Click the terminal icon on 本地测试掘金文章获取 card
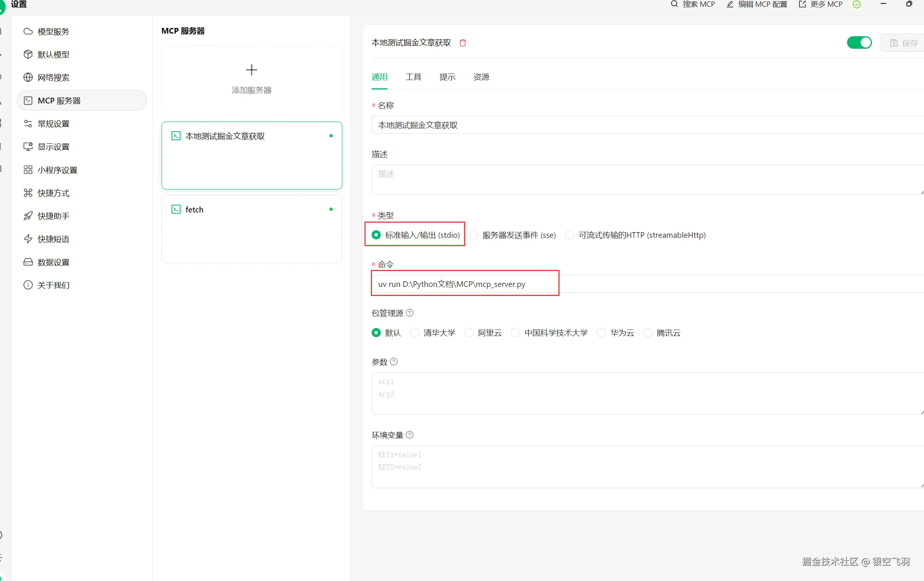Viewport: 924px width, 581px height. point(176,136)
